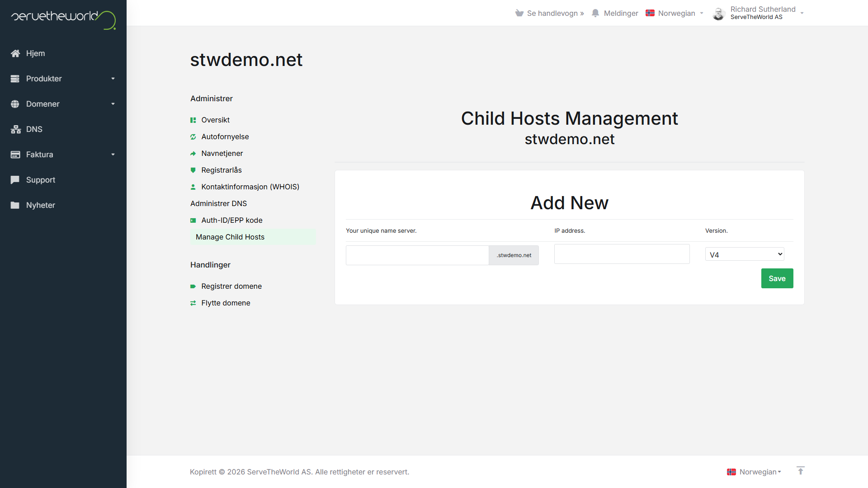Click the Hjem home icon
Image resolution: width=868 pixels, height=488 pixels.
[15, 53]
